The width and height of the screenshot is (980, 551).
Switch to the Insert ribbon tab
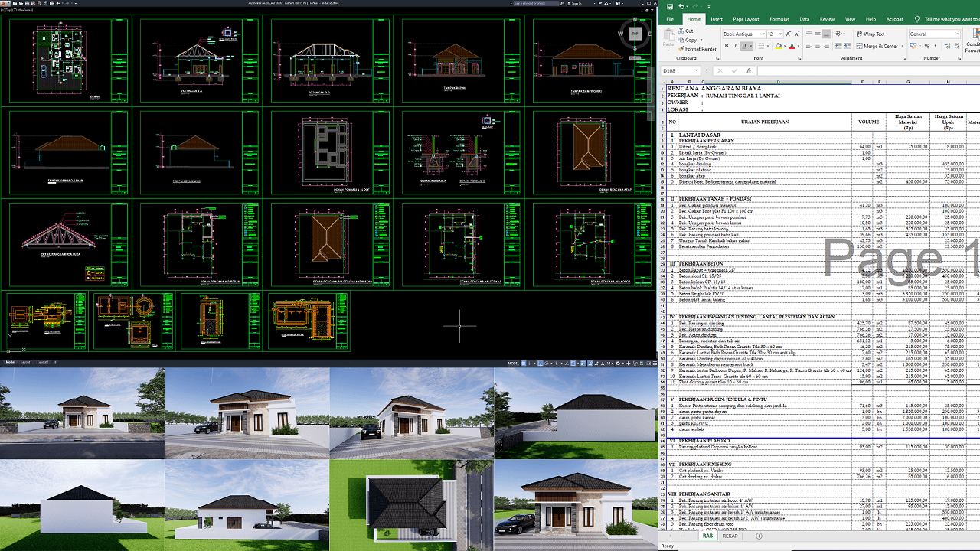point(717,19)
